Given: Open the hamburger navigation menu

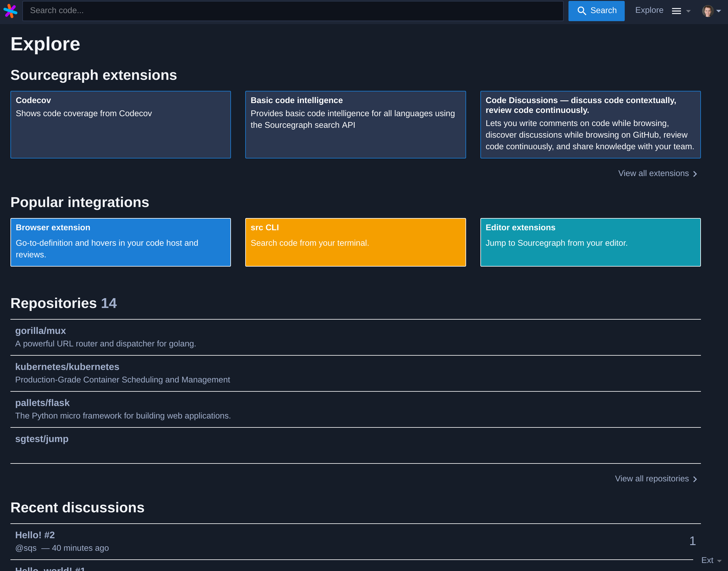Looking at the screenshot, I should (677, 10).
